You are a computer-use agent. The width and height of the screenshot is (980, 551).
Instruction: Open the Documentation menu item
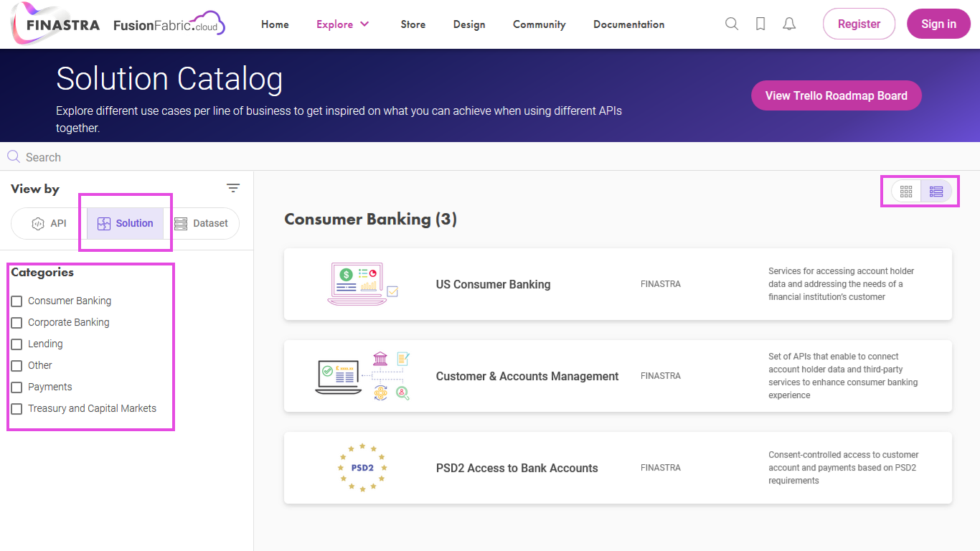[628, 24]
